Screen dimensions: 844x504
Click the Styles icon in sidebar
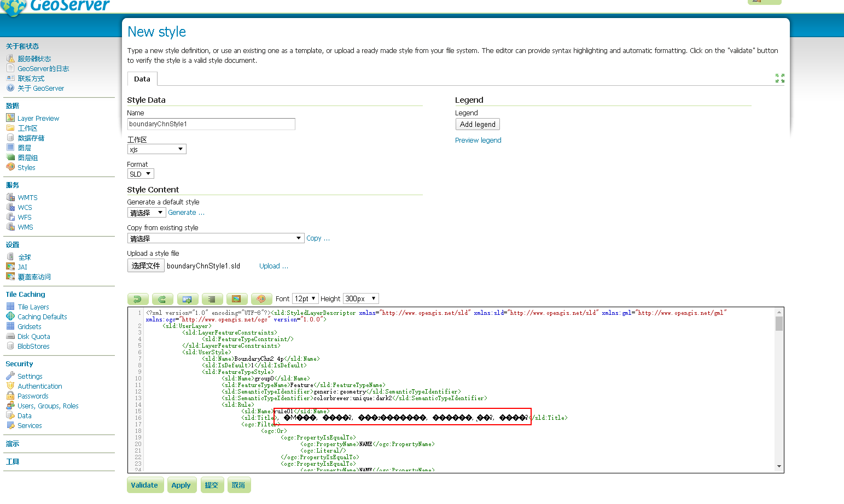[10, 167]
